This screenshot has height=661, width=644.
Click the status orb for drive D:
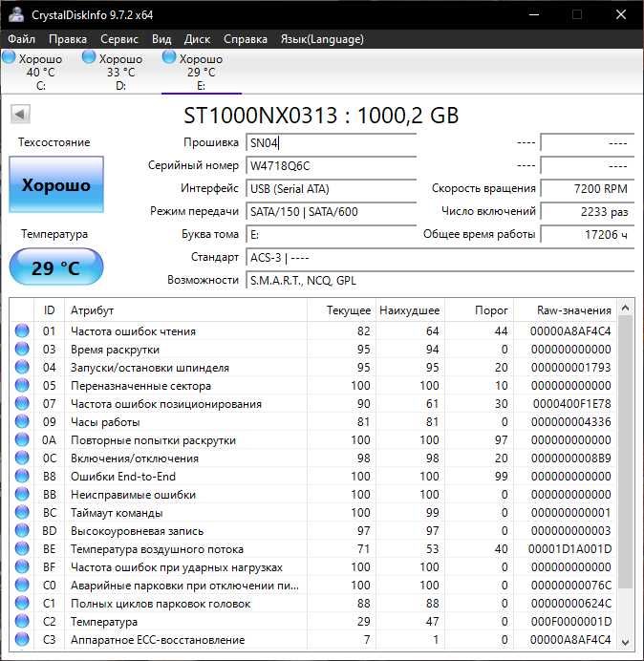(89, 57)
